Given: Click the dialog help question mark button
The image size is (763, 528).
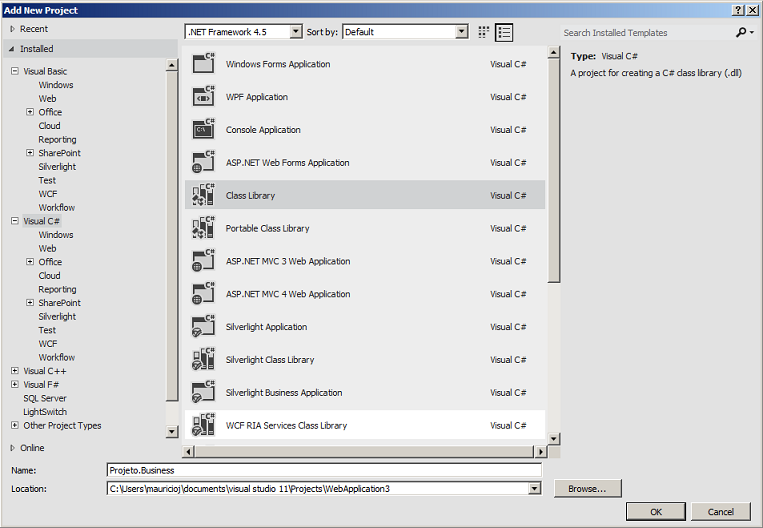Looking at the screenshot, I should (738, 10).
